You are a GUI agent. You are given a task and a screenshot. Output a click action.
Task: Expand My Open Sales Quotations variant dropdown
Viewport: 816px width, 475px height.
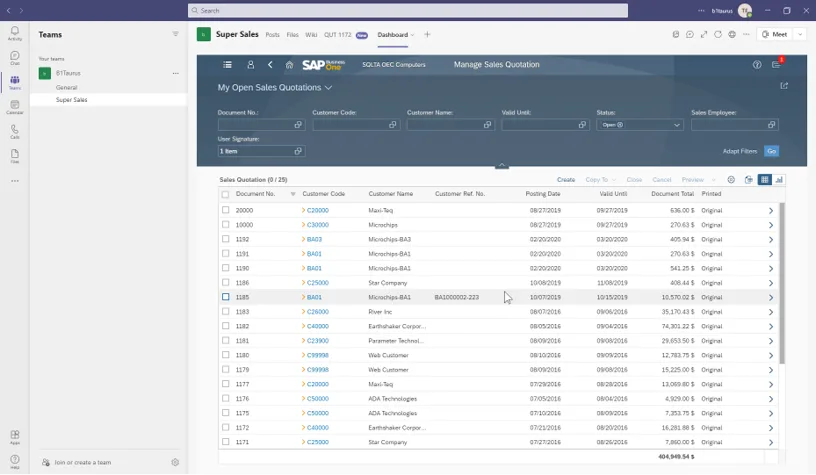[x=328, y=87]
